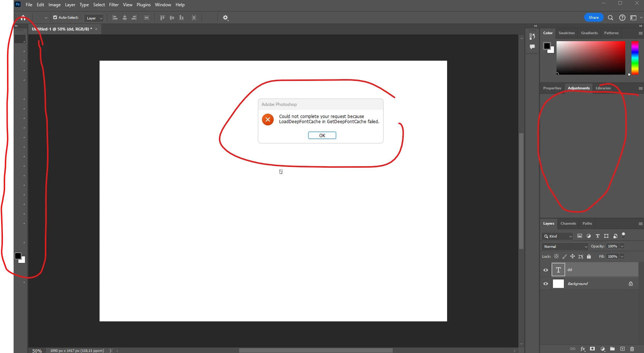
Task: Switch to the Swatches tab
Action: click(x=566, y=33)
